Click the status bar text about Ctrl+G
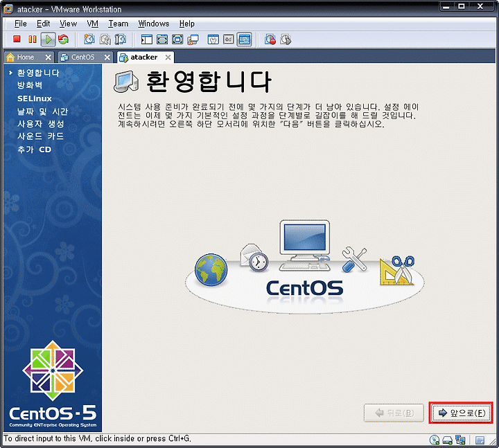 pyautogui.click(x=98, y=439)
